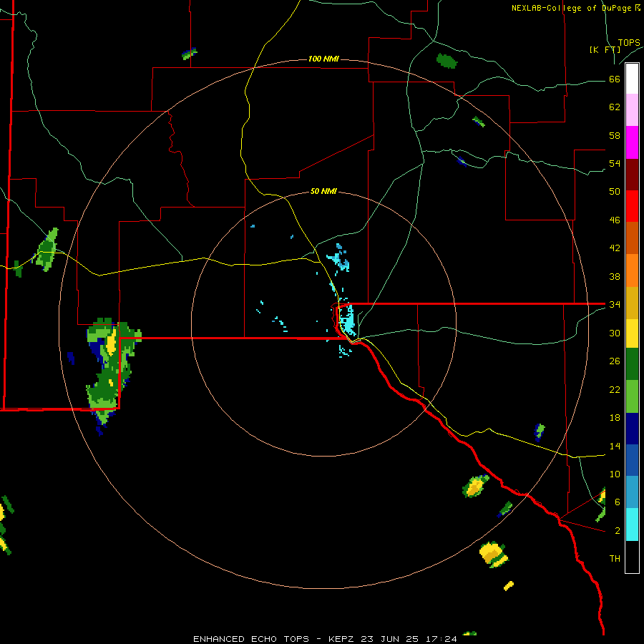Click the dark green legend swatch
644x644 pixels.
point(632,364)
